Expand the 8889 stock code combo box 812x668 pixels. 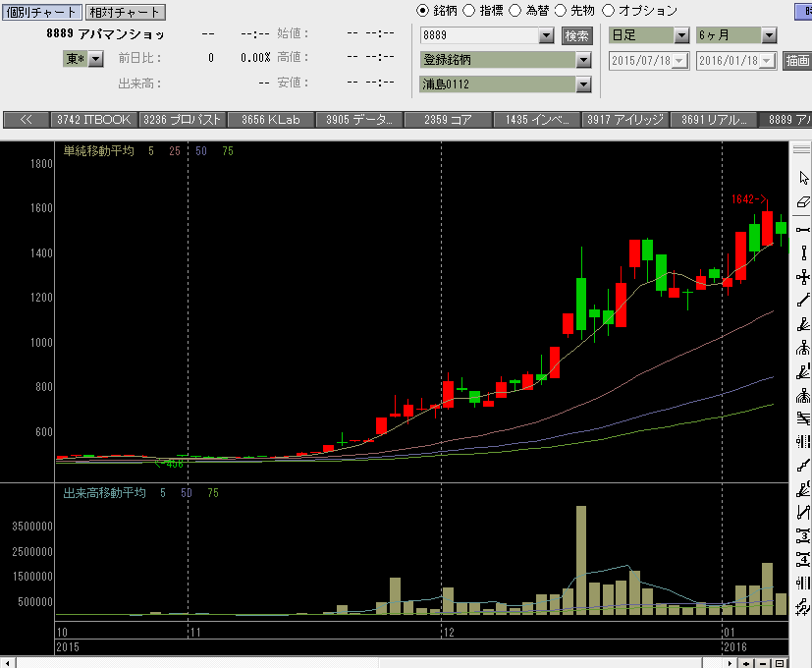(546, 35)
